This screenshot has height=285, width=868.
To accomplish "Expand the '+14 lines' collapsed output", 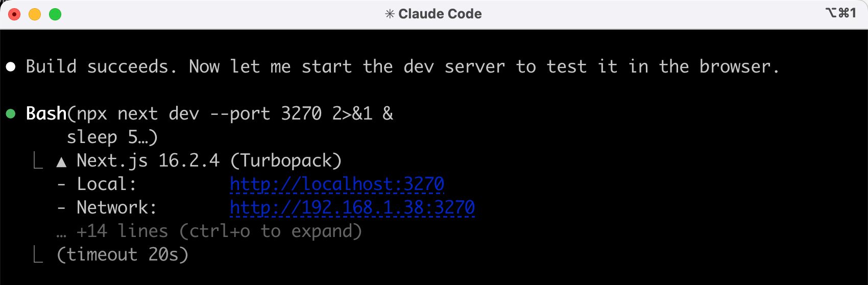I will pos(220,231).
